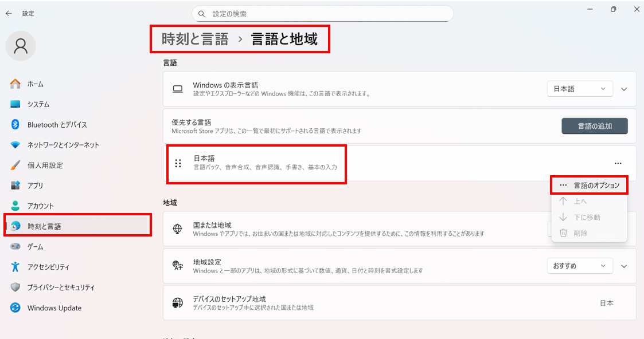Go to ホーム in sidebar

coord(35,84)
